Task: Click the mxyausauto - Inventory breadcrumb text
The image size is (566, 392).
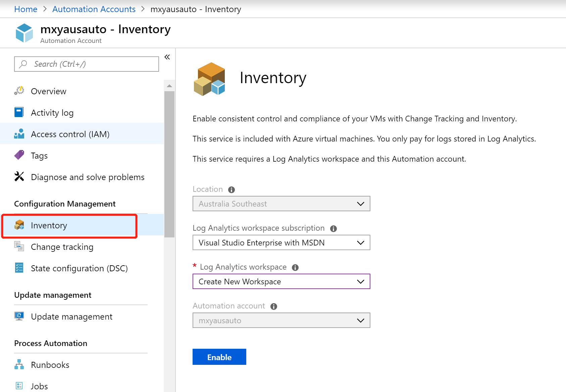Action: click(x=196, y=9)
